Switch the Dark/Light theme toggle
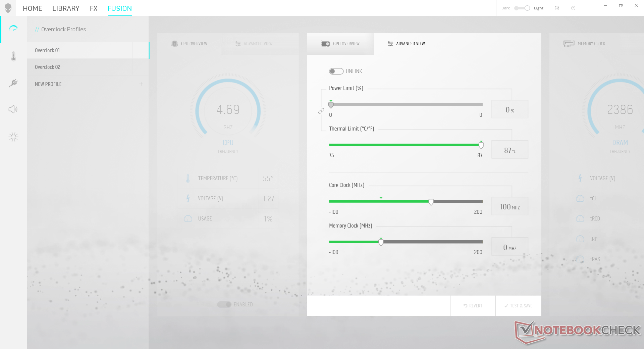 tap(522, 8)
